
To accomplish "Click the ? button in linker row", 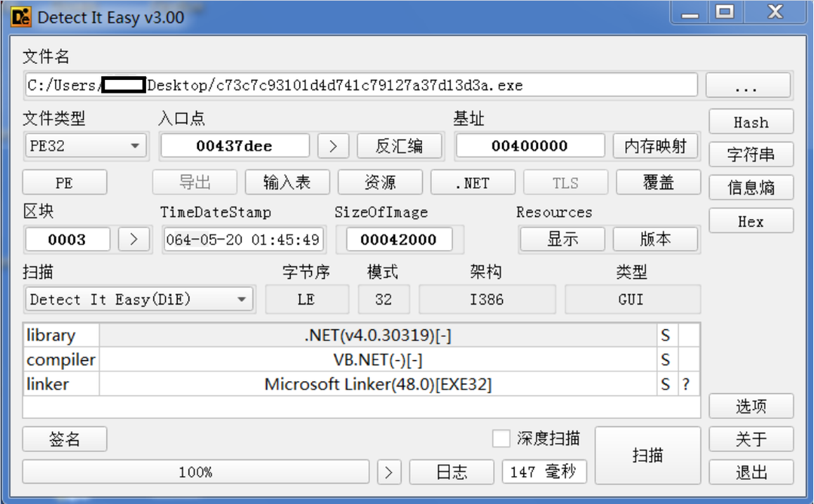I will (x=688, y=384).
